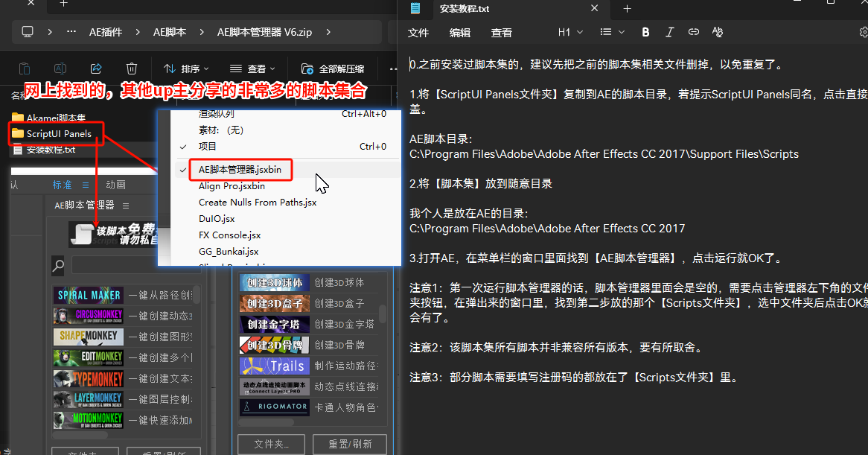This screenshot has width=868, height=455.
Task: Click the LAYERMONKEY script thumbnail
Action: 89,399
